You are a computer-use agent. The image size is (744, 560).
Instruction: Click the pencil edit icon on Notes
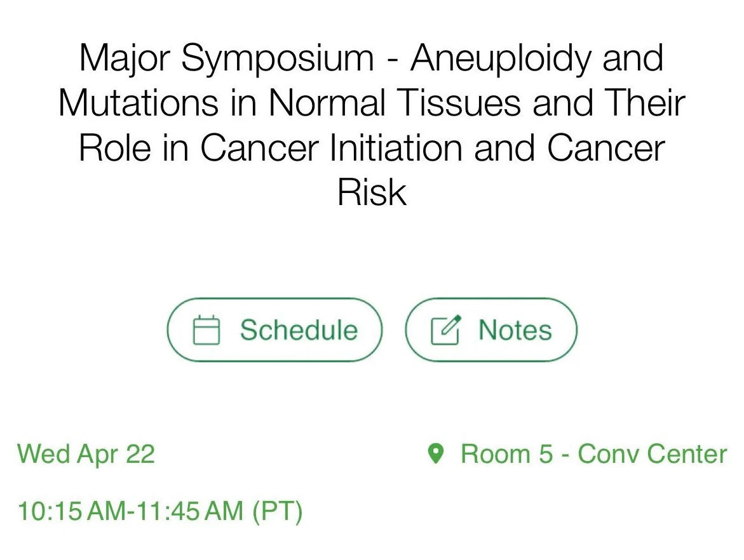coord(446,331)
